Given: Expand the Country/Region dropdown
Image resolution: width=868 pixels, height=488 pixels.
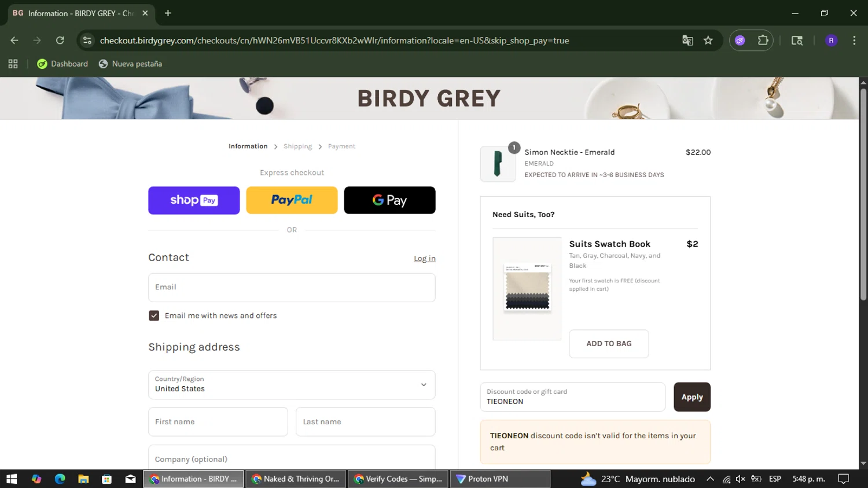Looking at the screenshot, I should pyautogui.click(x=292, y=385).
